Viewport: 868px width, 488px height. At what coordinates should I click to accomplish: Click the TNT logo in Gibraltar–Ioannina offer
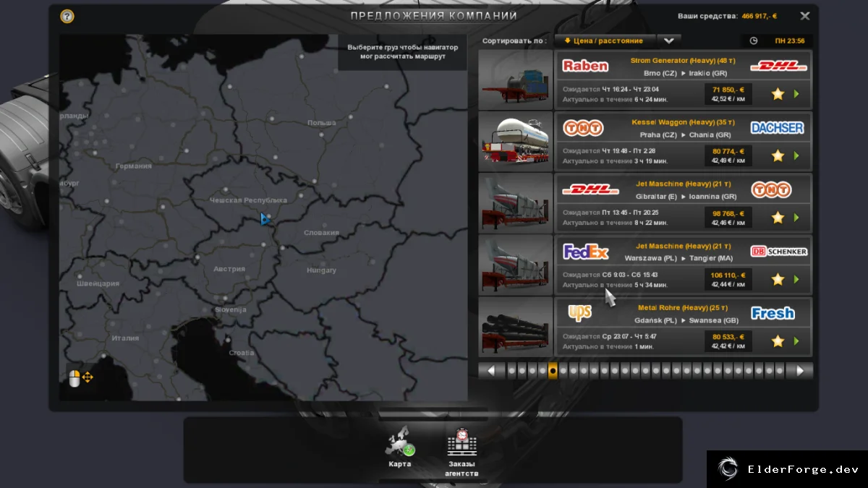[771, 189]
